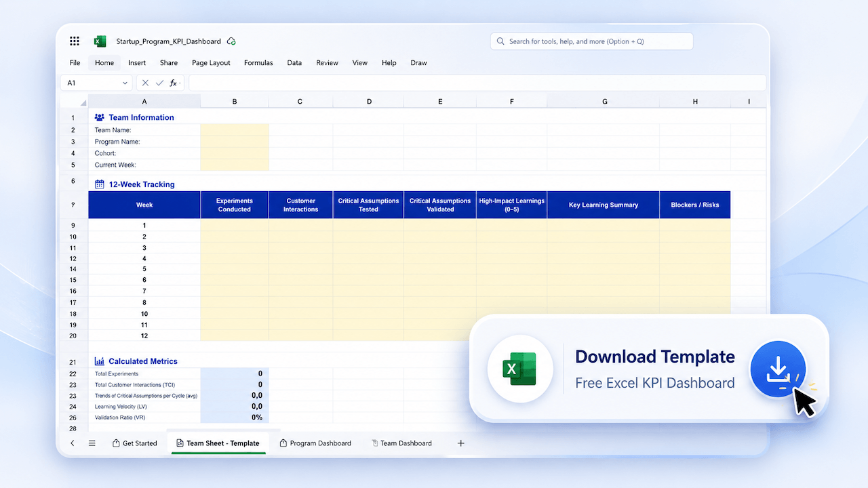Image resolution: width=868 pixels, height=488 pixels.
Task: Select the Team Name input cell
Action: (235, 129)
